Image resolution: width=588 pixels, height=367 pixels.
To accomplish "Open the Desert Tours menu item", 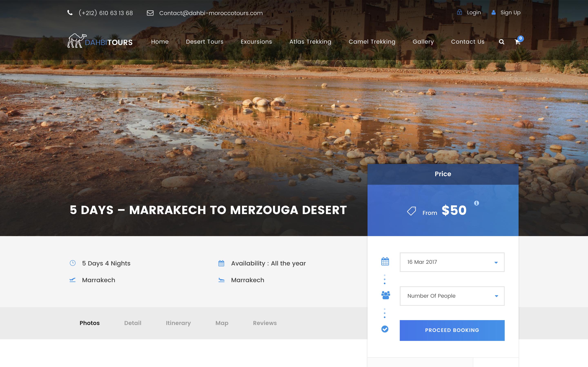I will (205, 42).
